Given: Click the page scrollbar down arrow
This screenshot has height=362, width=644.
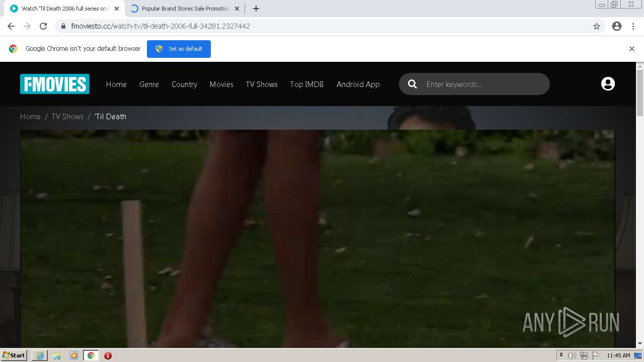Looking at the screenshot, I should [640, 344].
